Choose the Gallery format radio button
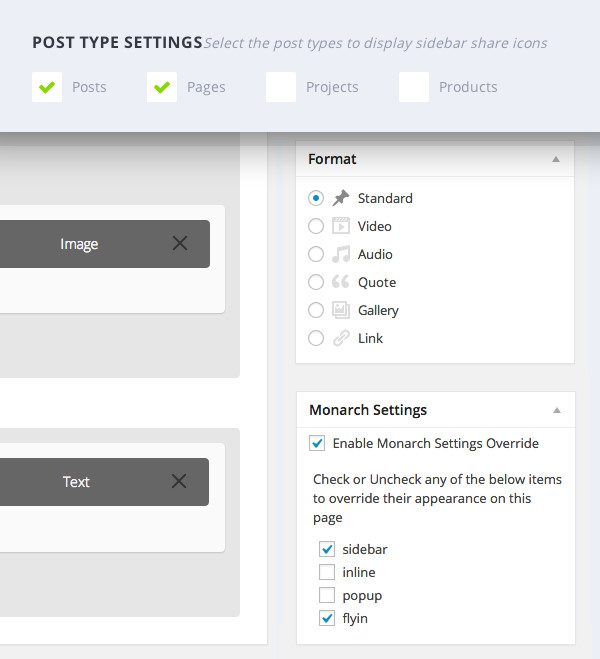The height and width of the screenshot is (659, 600). point(316,310)
